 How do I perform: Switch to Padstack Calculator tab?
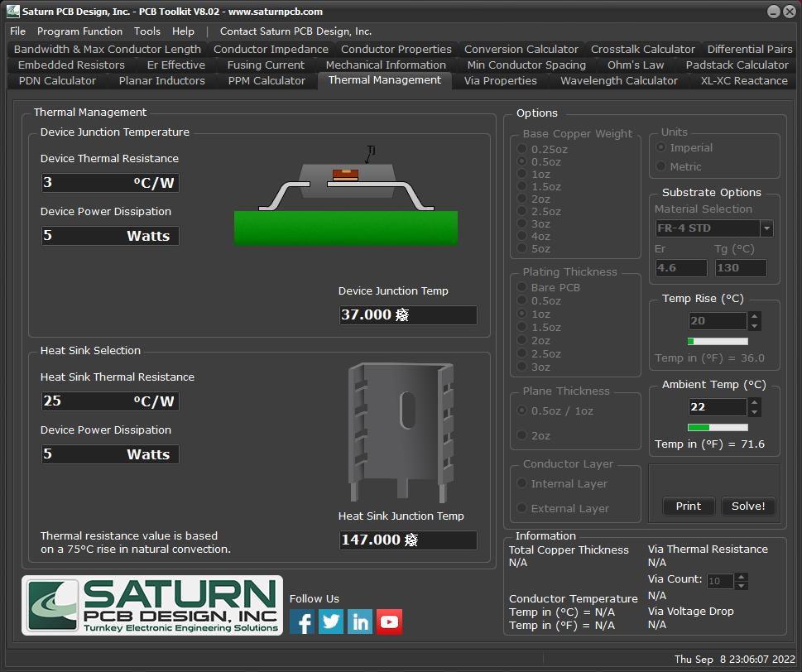pos(737,65)
